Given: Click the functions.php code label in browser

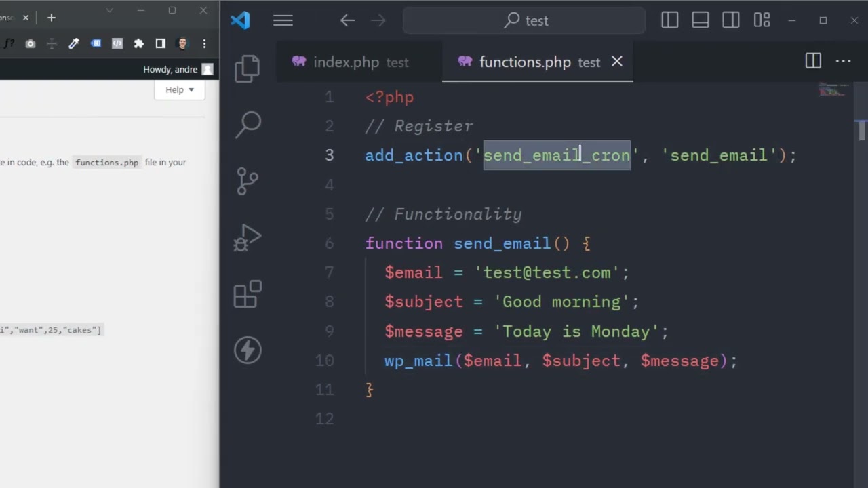Looking at the screenshot, I should (106, 163).
